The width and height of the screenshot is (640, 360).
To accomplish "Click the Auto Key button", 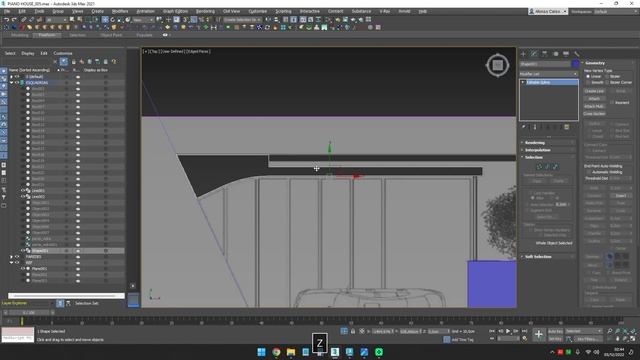I will [x=555, y=331].
